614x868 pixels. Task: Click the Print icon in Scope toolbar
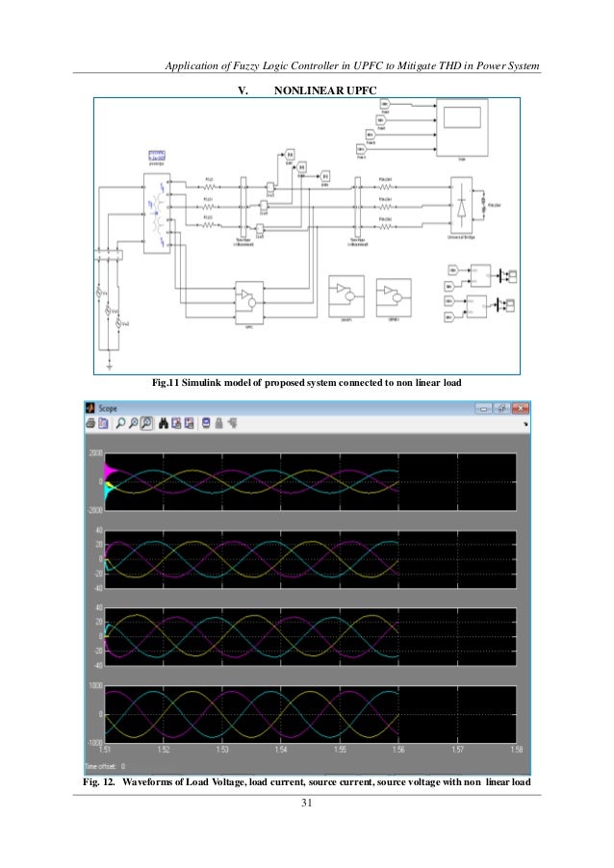[90, 423]
